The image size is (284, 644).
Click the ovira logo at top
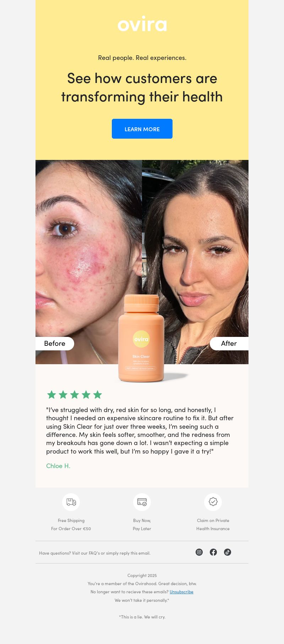pos(142,24)
